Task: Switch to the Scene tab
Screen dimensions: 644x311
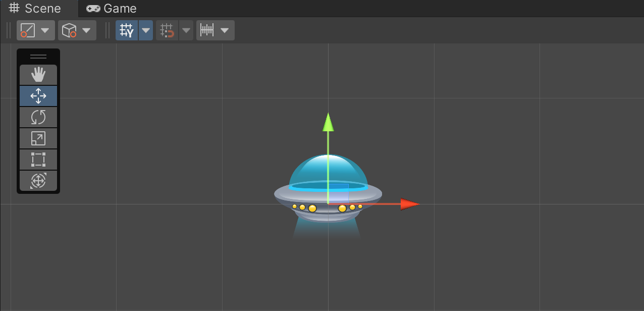Action: 36,9
